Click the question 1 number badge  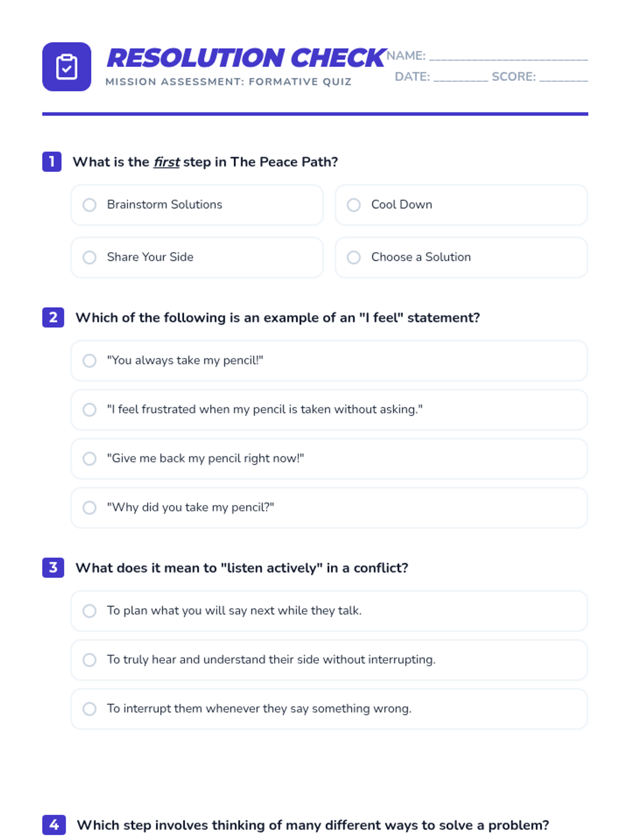point(52,162)
